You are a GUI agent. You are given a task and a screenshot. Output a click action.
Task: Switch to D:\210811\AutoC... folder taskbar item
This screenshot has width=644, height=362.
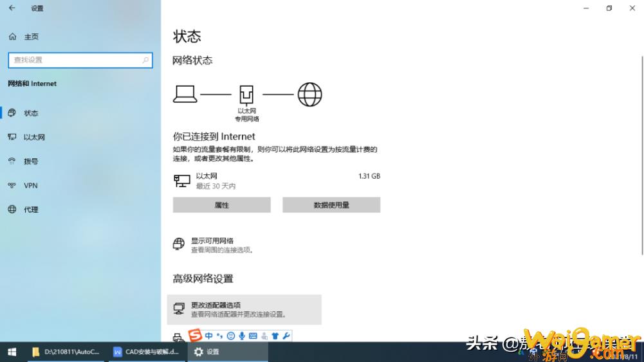(x=67, y=352)
